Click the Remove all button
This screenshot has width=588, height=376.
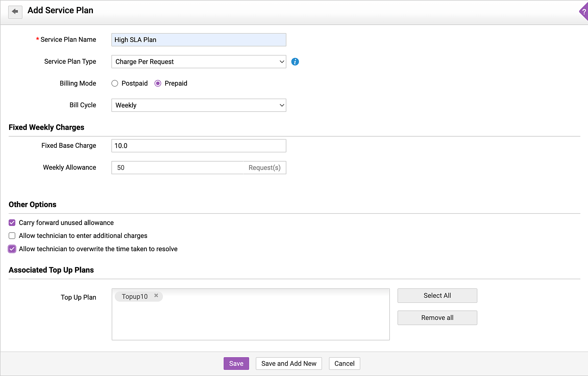[x=437, y=318]
